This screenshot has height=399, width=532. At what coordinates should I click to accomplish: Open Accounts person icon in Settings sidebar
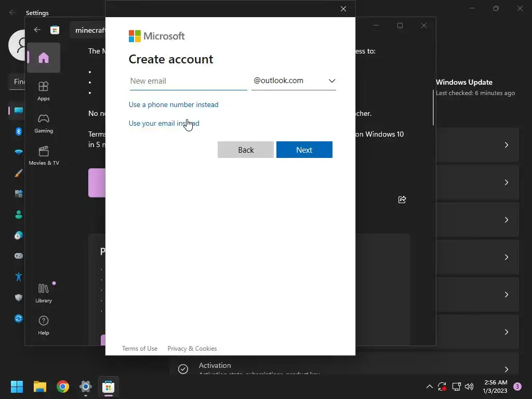(x=19, y=215)
